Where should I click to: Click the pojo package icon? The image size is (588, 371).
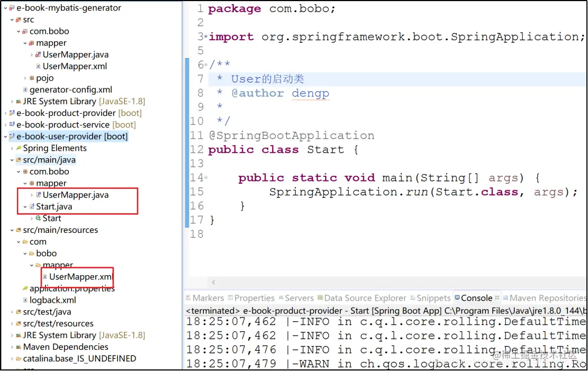32,78
